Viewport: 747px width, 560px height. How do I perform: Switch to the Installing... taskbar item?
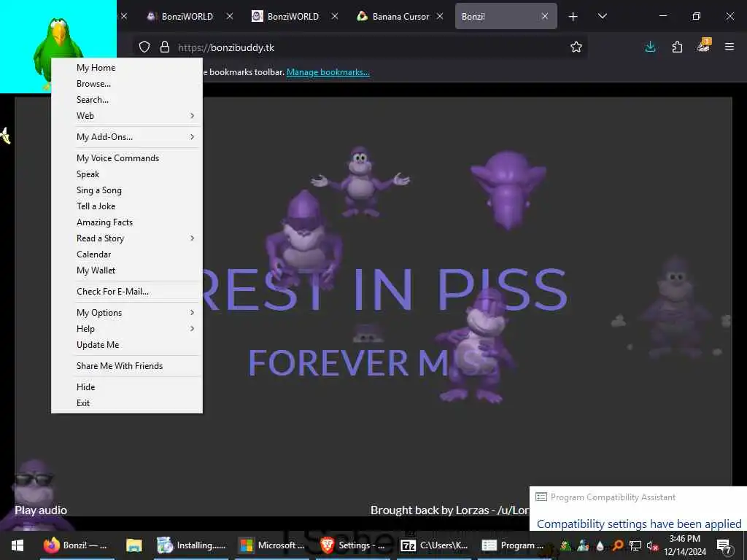[x=192, y=545]
